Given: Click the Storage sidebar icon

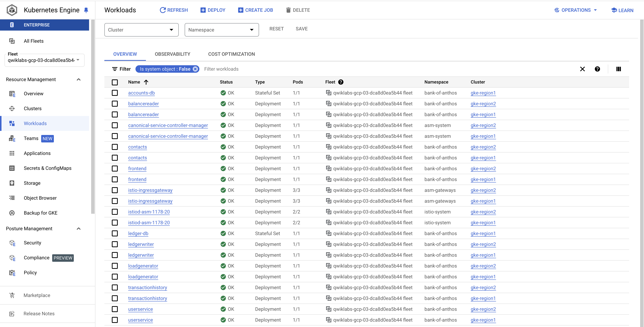Looking at the screenshot, I should coord(12,183).
